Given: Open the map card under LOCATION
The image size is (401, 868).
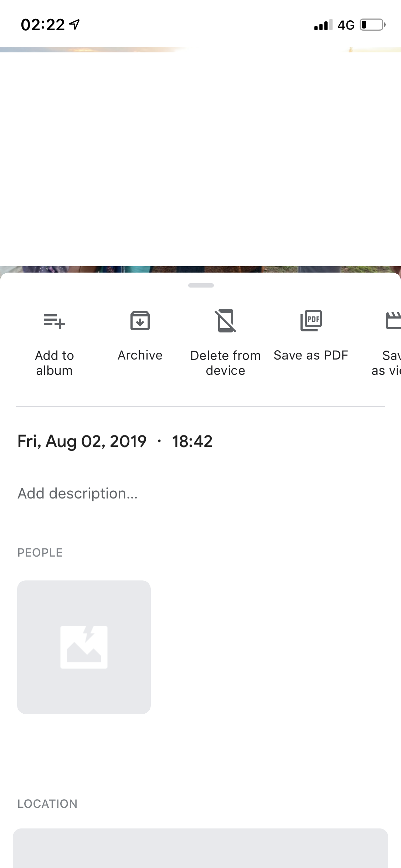Looking at the screenshot, I should coord(200,848).
